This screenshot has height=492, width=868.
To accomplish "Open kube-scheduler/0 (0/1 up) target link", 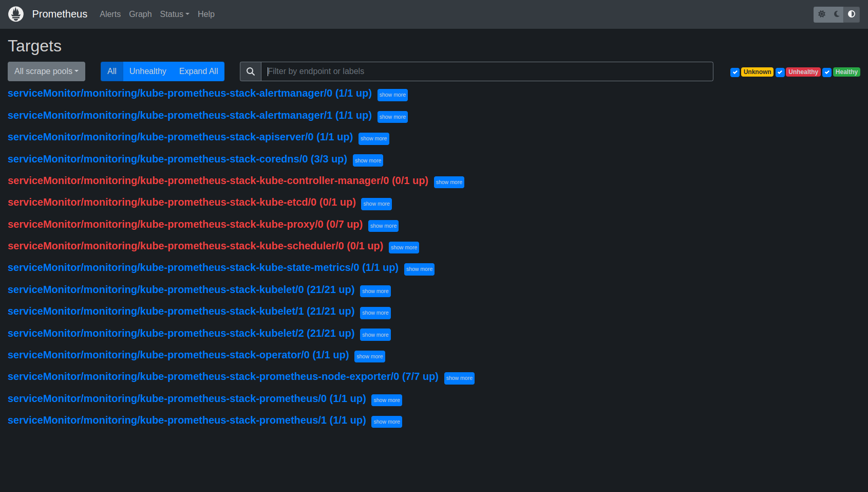I will point(196,246).
